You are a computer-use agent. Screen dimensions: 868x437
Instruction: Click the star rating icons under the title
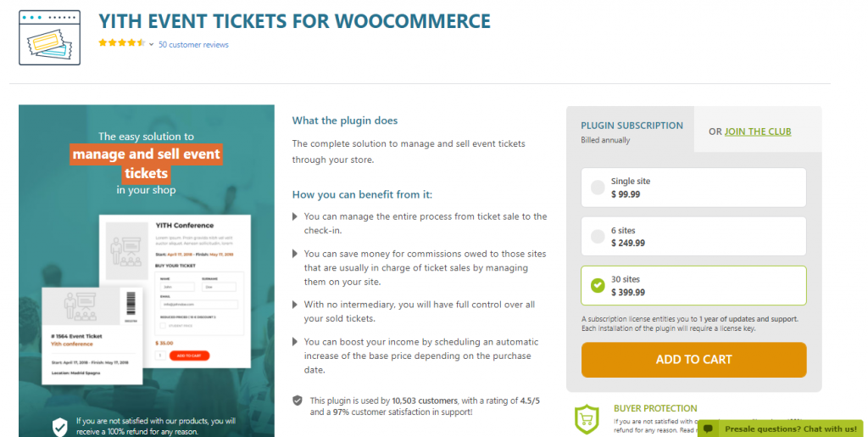[122, 43]
